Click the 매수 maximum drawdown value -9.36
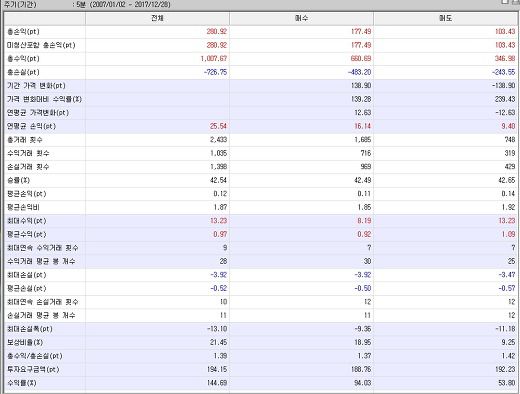This screenshot has width=520, height=394. (x=363, y=329)
